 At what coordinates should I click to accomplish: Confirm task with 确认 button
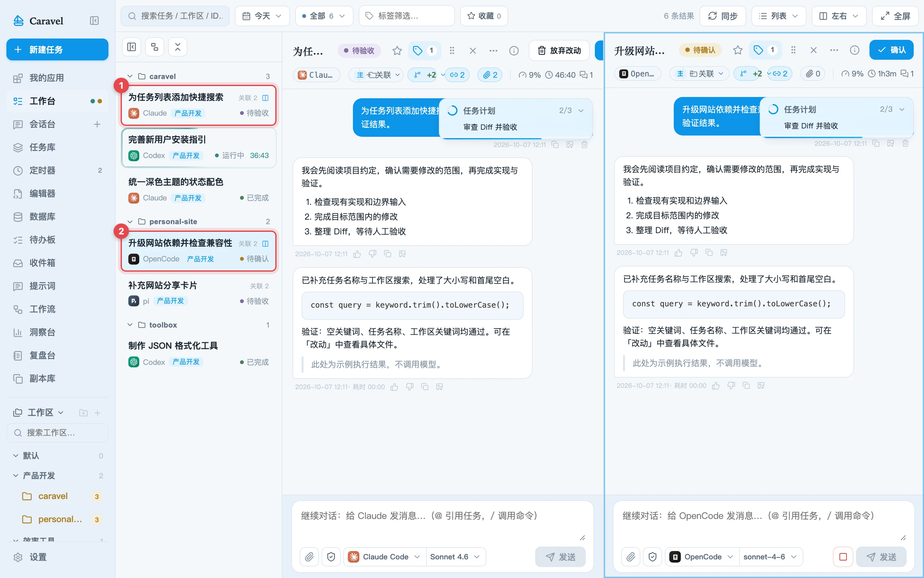(892, 50)
